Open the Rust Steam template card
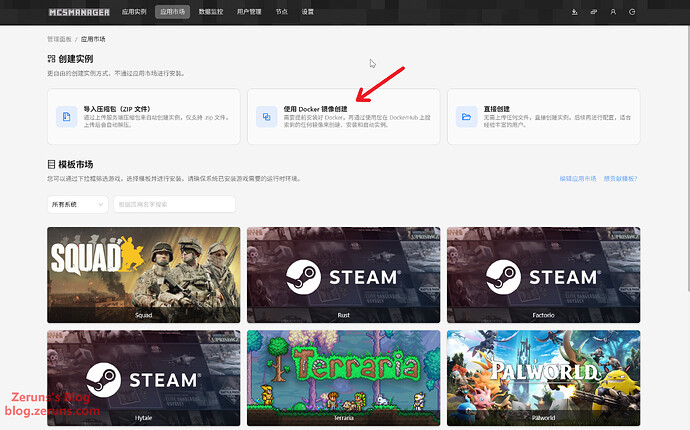This screenshot has height=430, width=690. (x=344, y=275)
